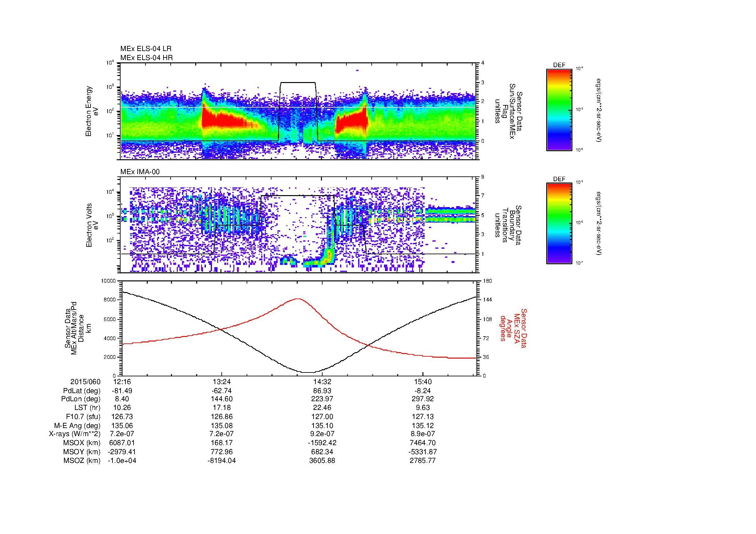This screenshot has width=756, height=534.
Task: Click the LST value '22.46'
Action: [322, 408]
